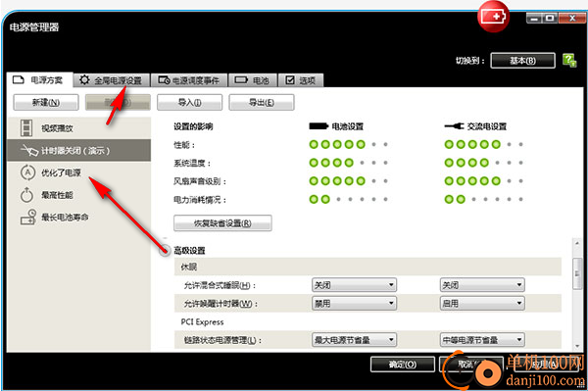Viewport: 588px width, 391px height.
Task: Open battery 链路状态电源管理 dropdown
Action: (x=354, y=340)
